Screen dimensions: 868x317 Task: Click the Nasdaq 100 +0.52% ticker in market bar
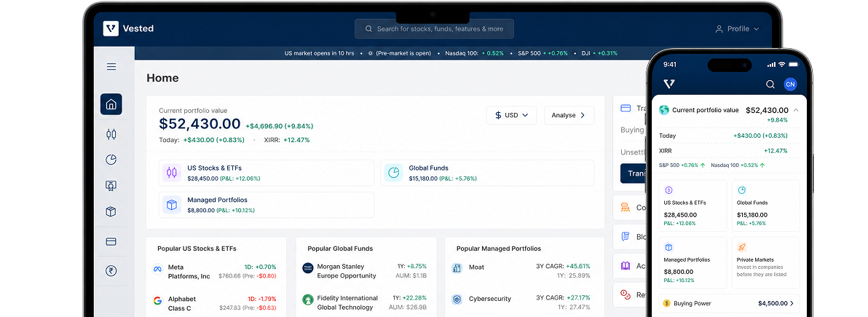pos(474,53)
